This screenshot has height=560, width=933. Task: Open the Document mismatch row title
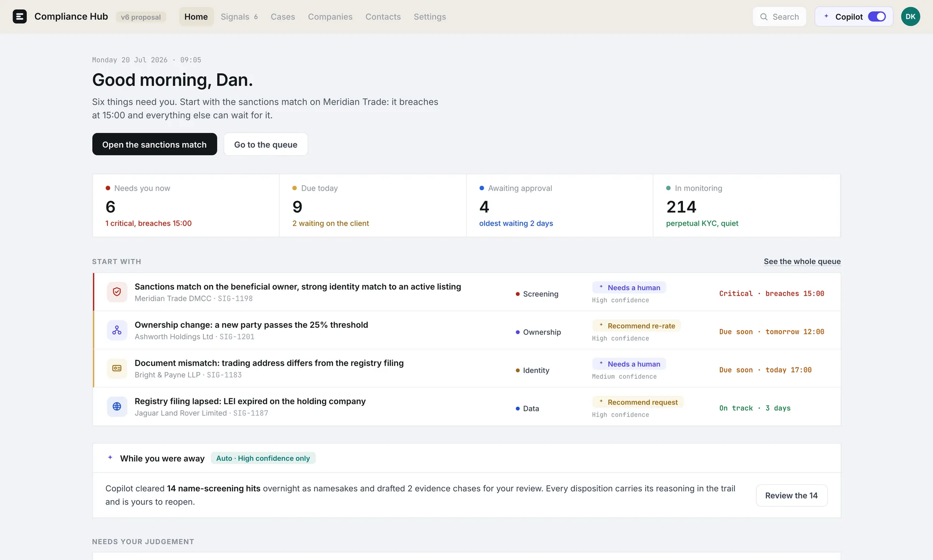[x=269, y=363]
